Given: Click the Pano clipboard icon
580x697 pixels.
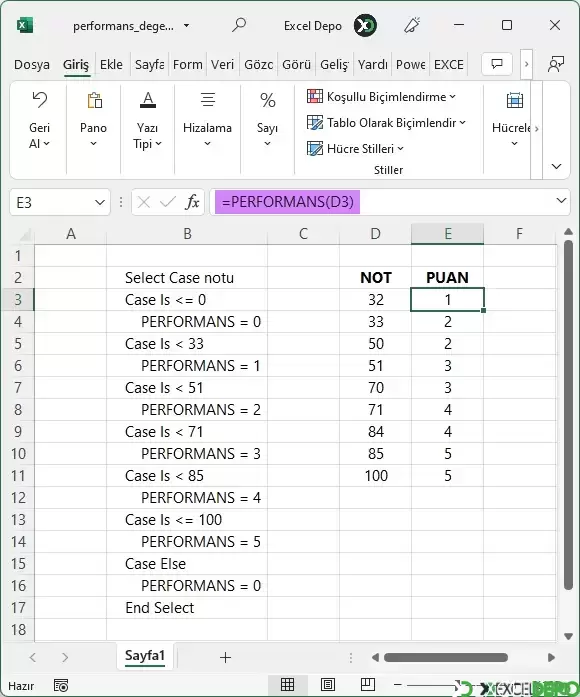Looking at the screenshot, I should point(94,100).
